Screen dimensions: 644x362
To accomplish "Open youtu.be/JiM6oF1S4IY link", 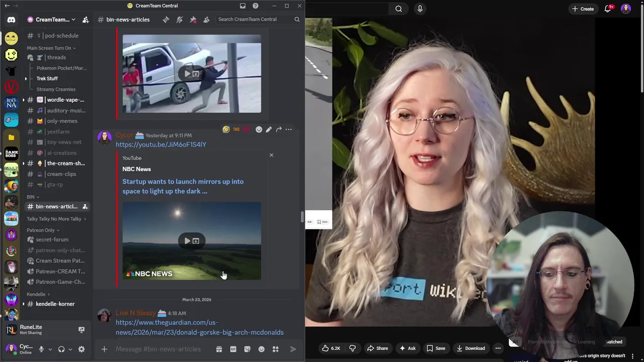I will click(x=161, y=144).
